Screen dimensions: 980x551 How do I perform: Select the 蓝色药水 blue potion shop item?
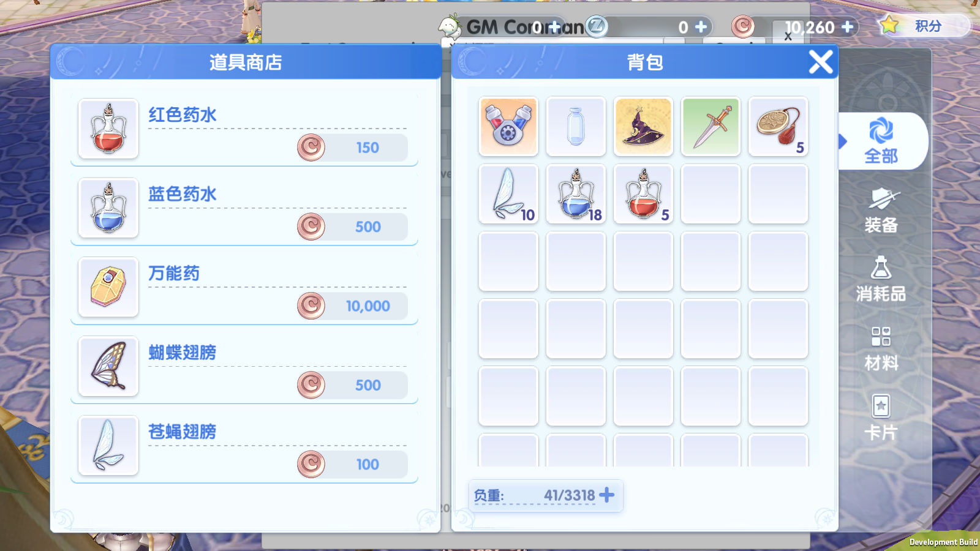tap(244, 209)
